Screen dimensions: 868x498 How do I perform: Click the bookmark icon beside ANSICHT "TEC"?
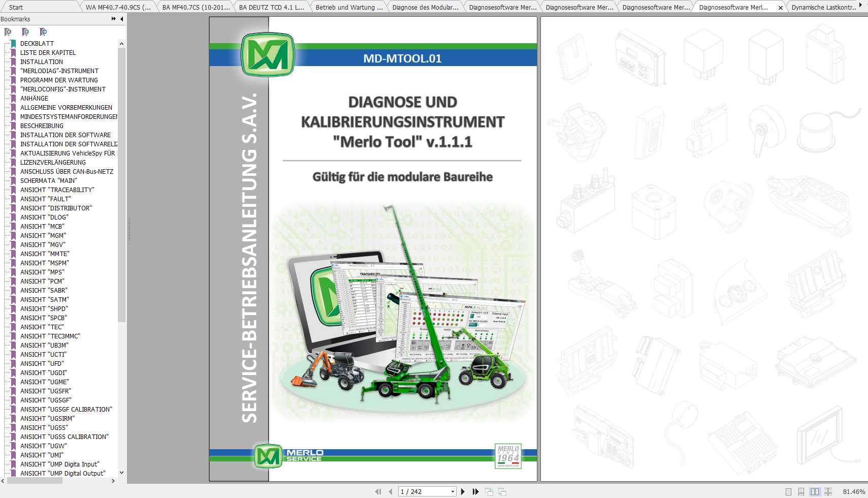tap(13, 327)
